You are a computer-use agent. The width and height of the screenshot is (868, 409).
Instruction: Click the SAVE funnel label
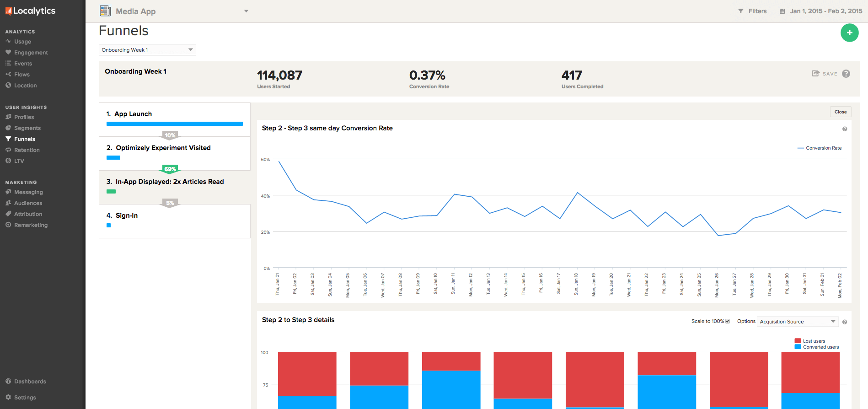click(830, 74)
